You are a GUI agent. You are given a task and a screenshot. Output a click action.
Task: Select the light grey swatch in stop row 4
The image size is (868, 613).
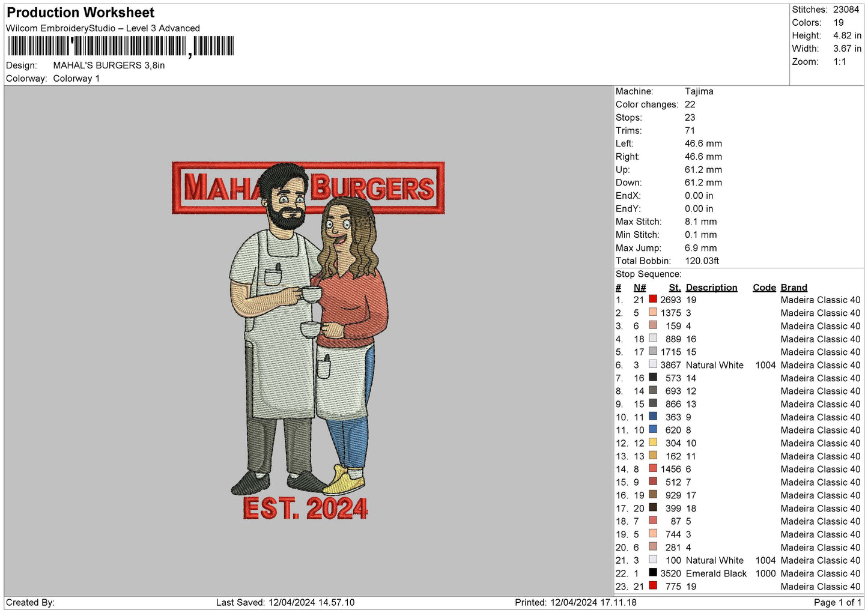(x=653, y=339)
